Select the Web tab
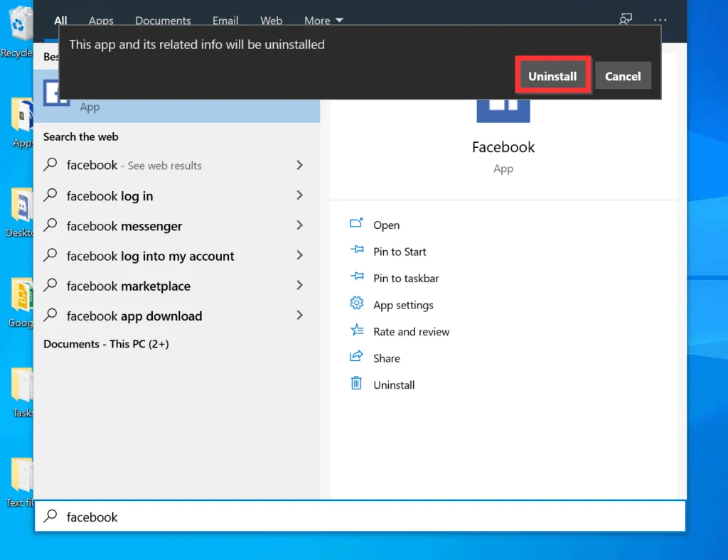 coord(271,21)
